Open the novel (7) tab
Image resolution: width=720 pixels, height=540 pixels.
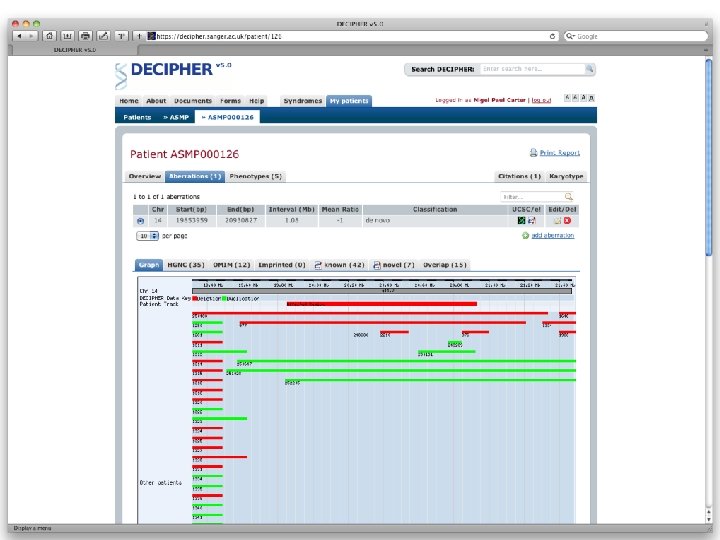(x=394, y=265)
